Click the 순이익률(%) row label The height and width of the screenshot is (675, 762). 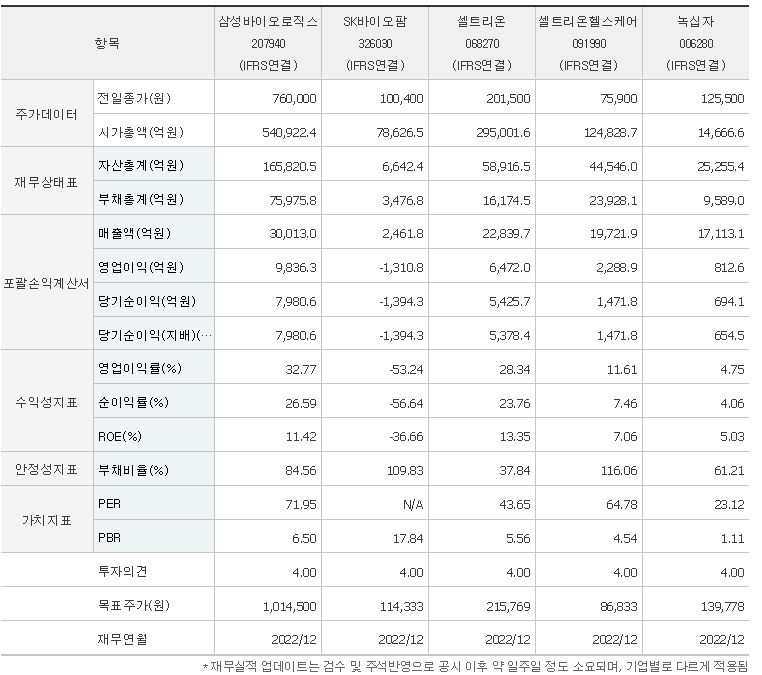coord(133,402)
